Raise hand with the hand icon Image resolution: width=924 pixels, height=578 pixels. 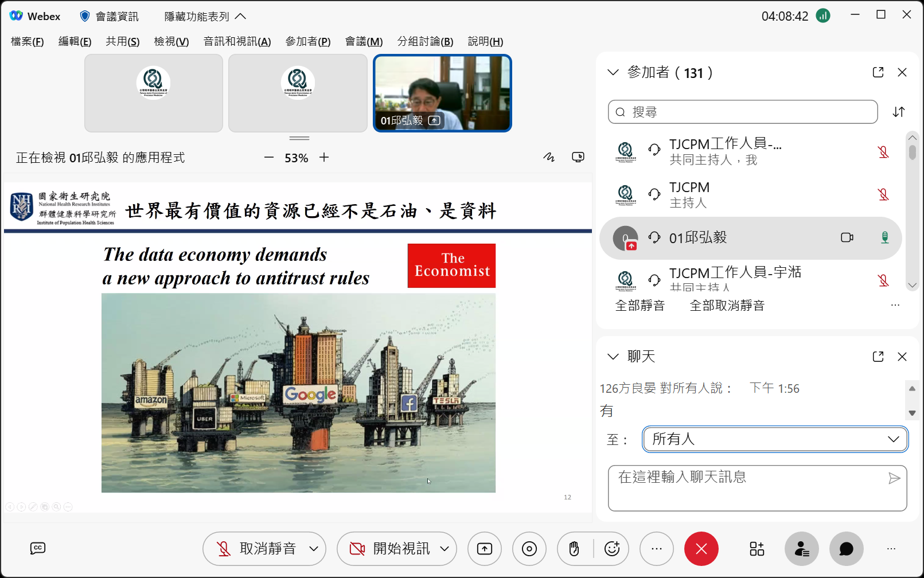[x=574, y=549]
